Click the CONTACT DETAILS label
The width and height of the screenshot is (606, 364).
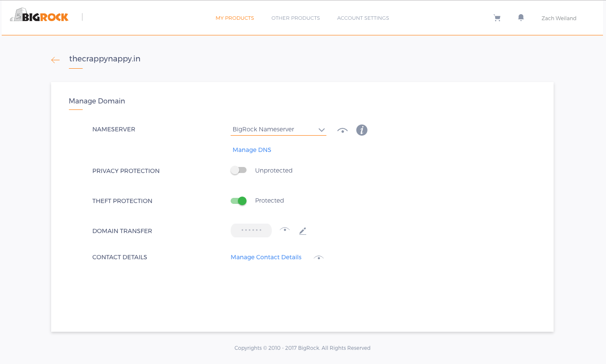[x=120, y=257]
